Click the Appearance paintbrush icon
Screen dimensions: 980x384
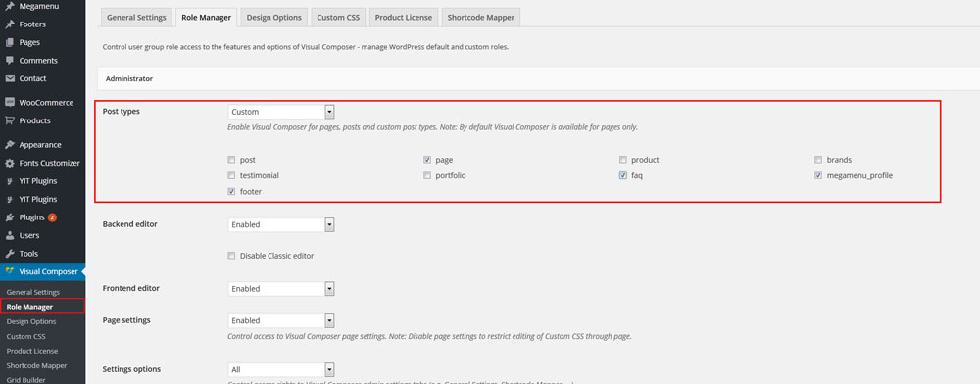(x=10, y=145)
